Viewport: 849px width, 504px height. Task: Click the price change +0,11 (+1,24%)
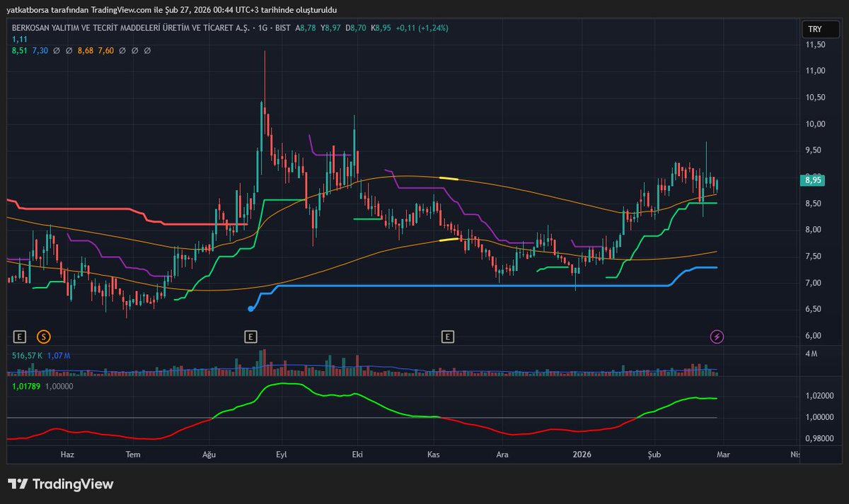422,28
